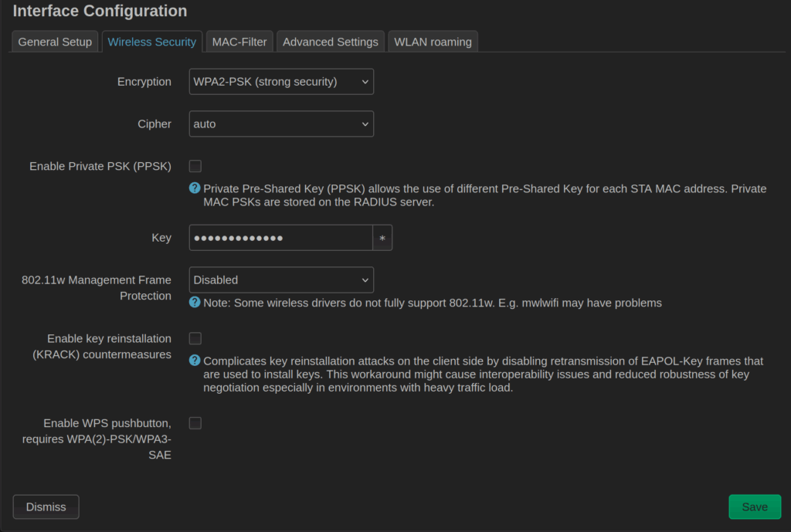Screen dimensions: 791x532
Task: Expand the Cipher dropdown set to auto
Action: click(x=281, y=124)
